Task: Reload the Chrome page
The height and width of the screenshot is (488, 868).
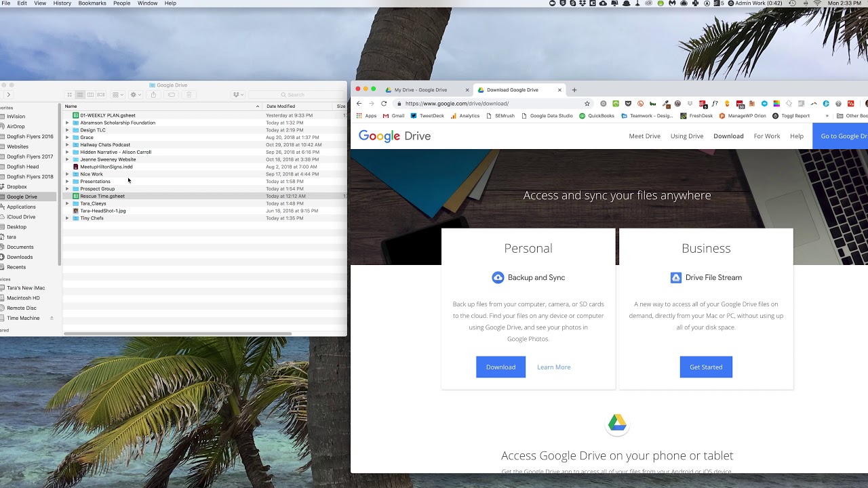Action: click(384, 104)
